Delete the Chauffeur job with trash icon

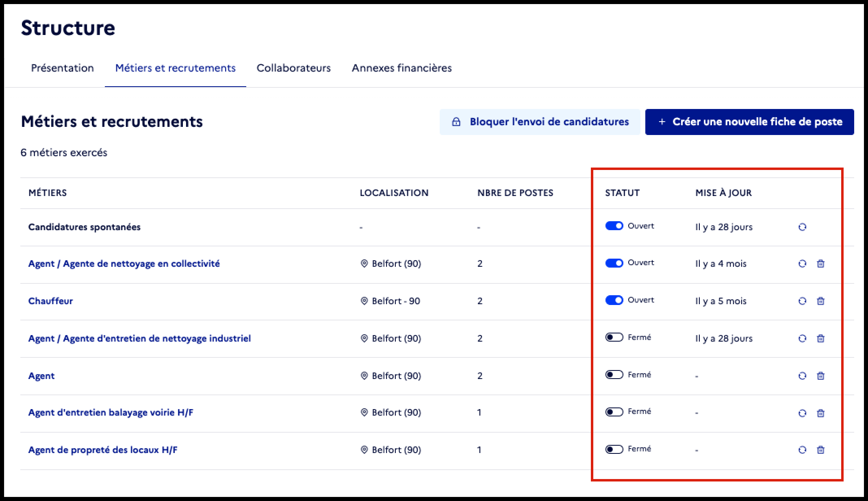click(820, 301)
